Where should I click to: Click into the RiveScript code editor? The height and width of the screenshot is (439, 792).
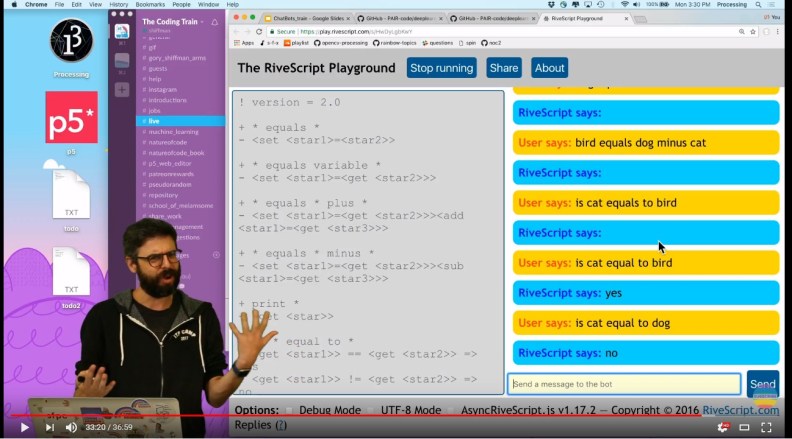(x=368, y=242)
